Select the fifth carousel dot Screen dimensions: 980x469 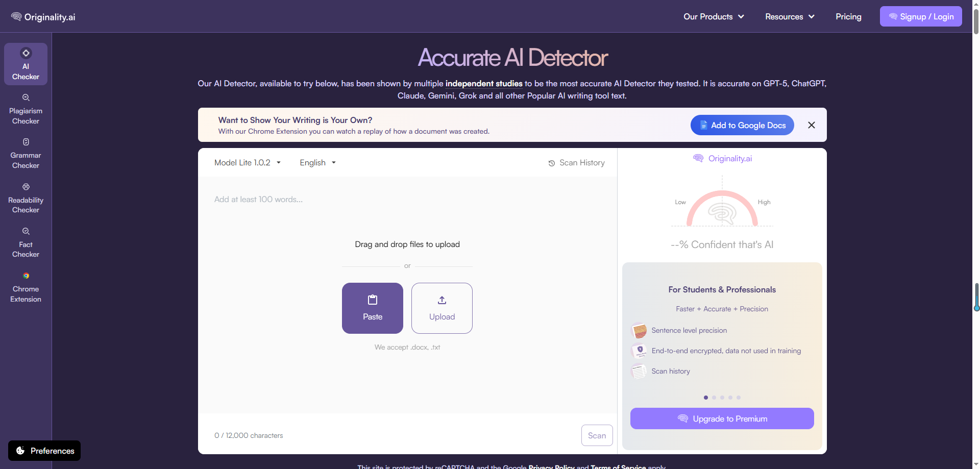739,398
